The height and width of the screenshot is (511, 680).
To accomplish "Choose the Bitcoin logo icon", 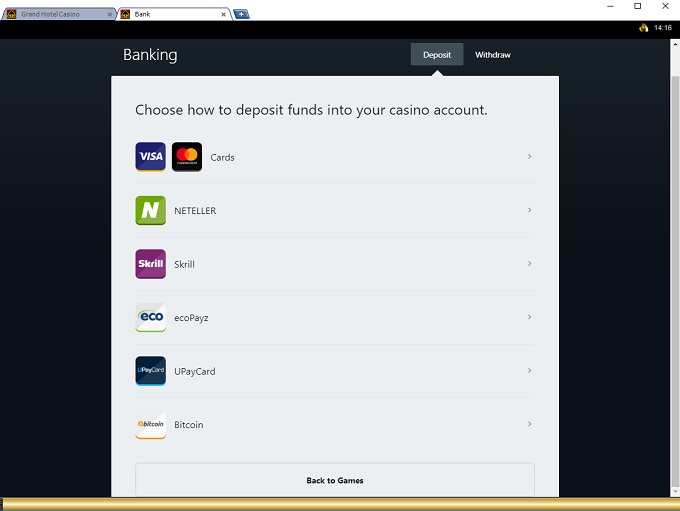I will [x=150, y=425].
